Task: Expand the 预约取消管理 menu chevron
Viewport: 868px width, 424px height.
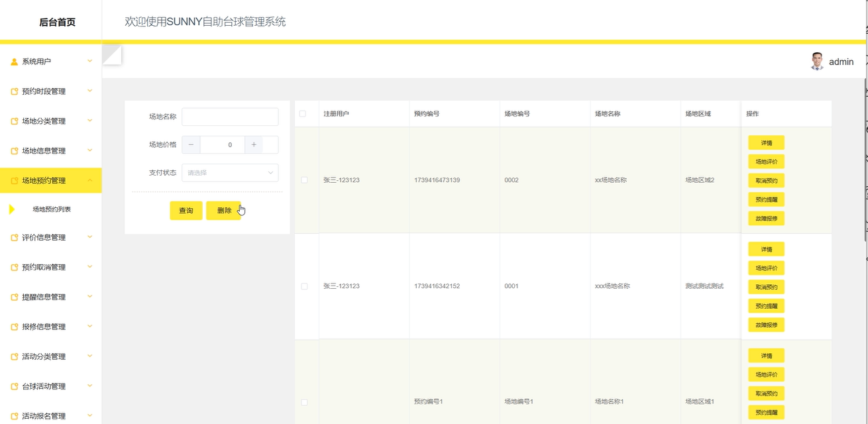Action: click(90, 267)
